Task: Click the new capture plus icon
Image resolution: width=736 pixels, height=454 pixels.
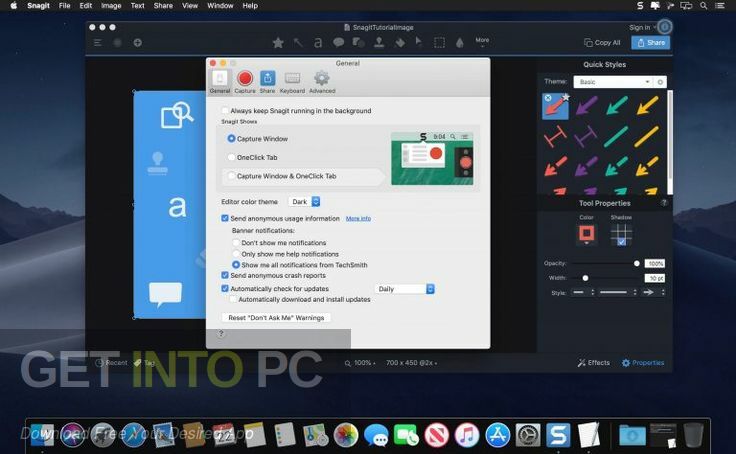Action: [138, 43]
